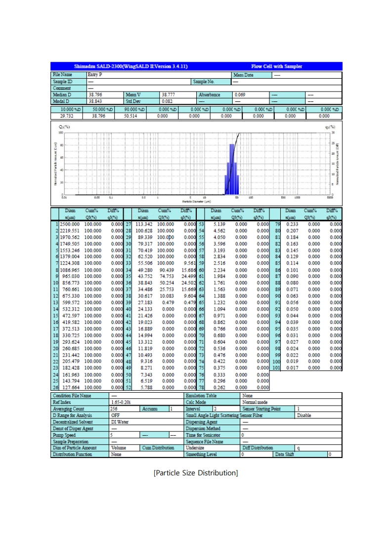
Task: Click the 'Emulation Table' label
Action: click(201, 396)
